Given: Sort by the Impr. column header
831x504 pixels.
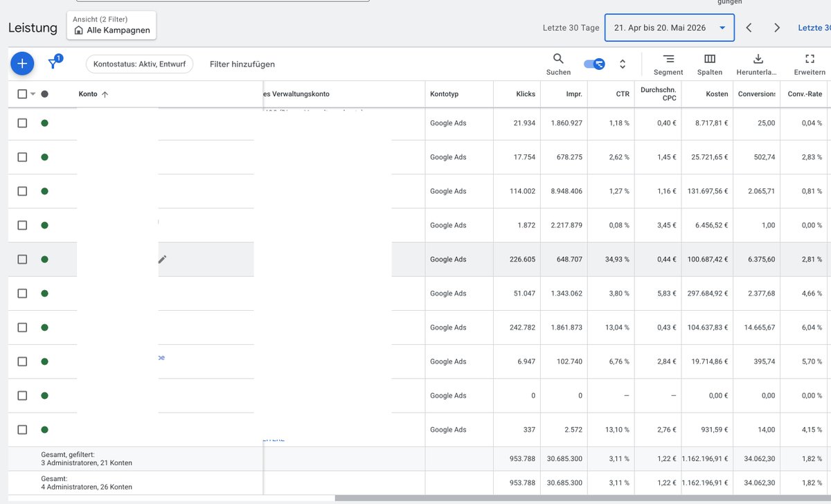Looking at the screenshot, I should click(573, 94).
